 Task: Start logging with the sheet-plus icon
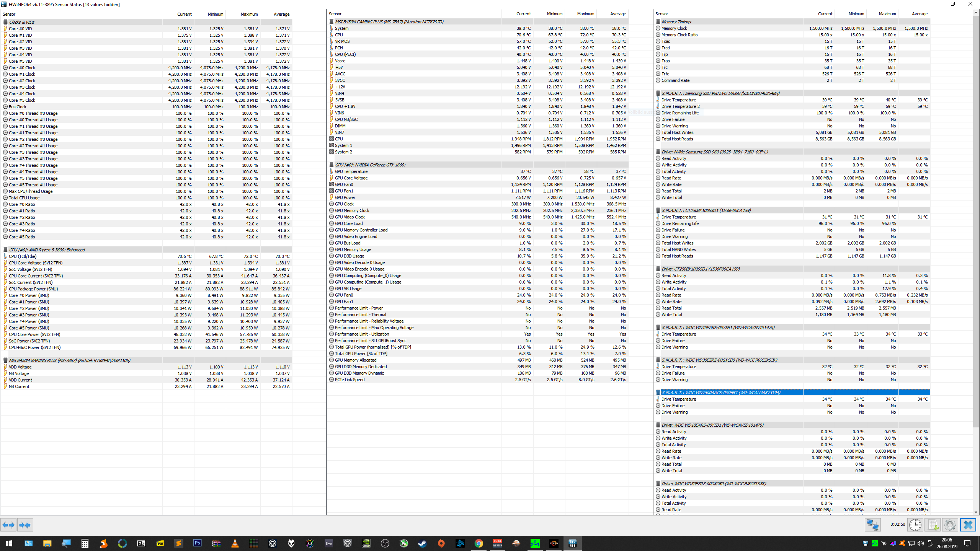[932, 525]
